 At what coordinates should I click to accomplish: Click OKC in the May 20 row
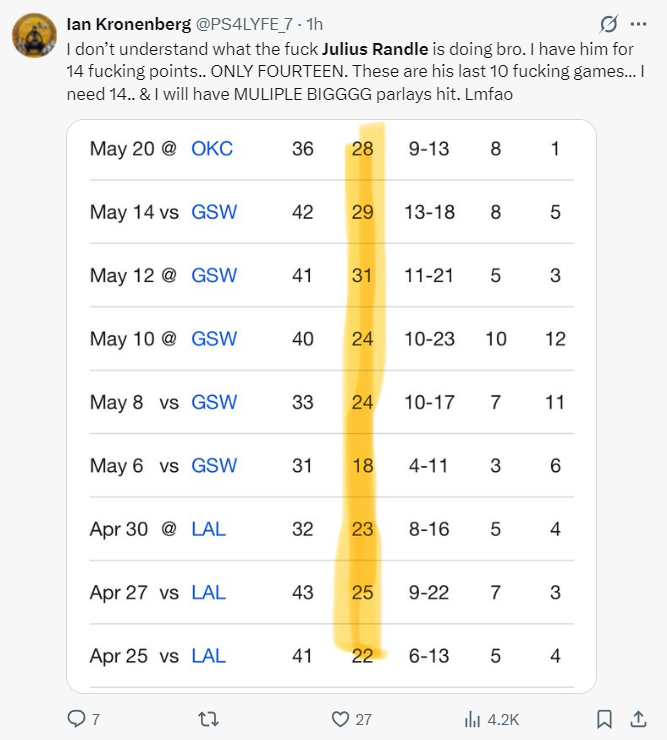212,149
